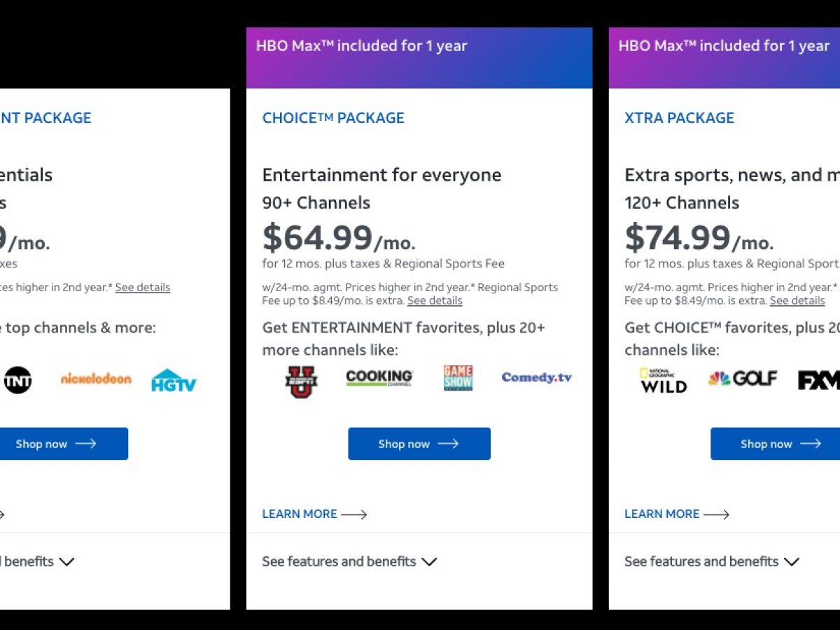Screen dimensions: 840x630
Task: Click the ESPNU channel logo
Action: pos(301,381)
